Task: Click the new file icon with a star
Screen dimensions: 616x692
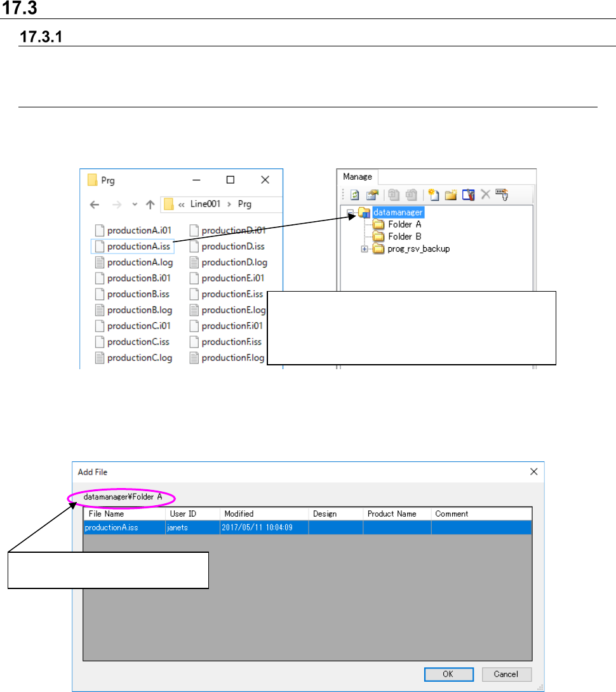Action: point(434,194)
